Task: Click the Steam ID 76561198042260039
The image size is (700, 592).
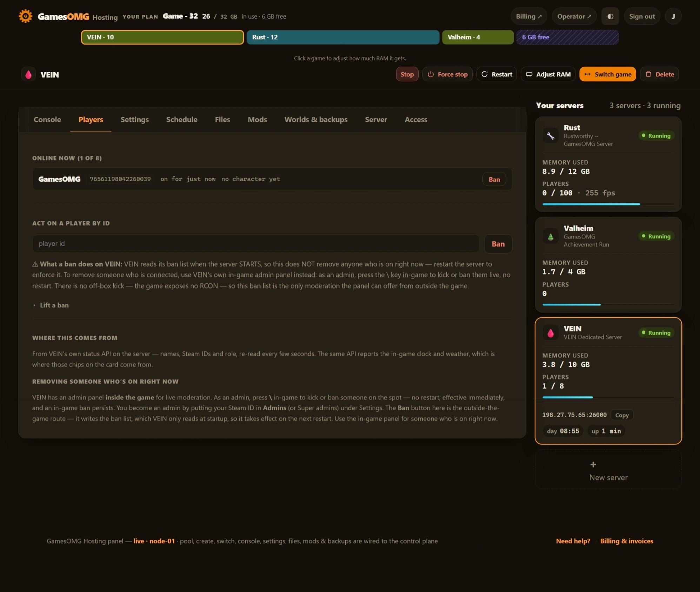Action: point(120,179)
